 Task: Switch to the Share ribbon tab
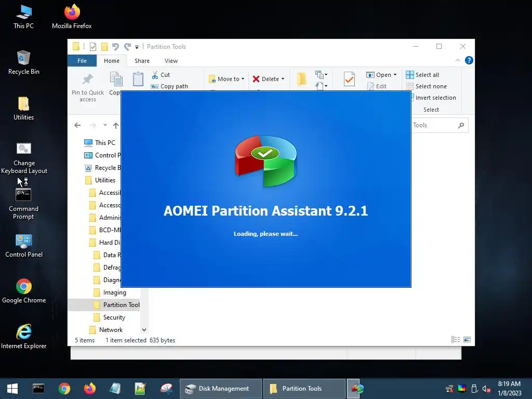point(142,61)
